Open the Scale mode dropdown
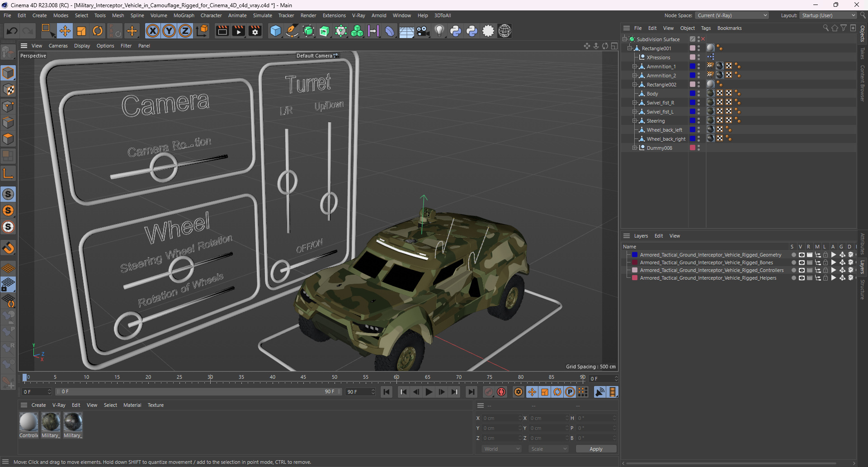The image size is (868, 467). (548, 449)
